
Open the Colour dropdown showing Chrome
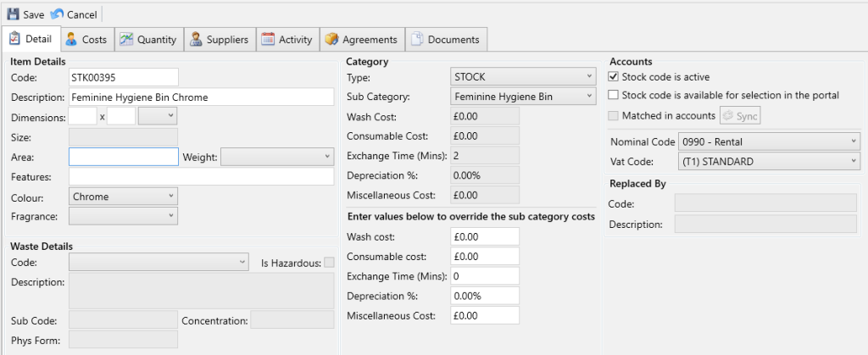point(123,197)
